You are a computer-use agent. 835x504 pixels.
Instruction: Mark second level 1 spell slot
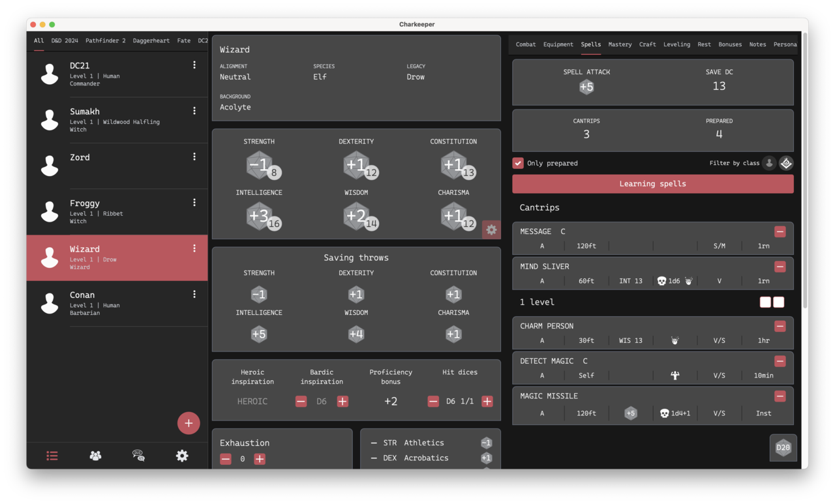[x=778, y=302]
